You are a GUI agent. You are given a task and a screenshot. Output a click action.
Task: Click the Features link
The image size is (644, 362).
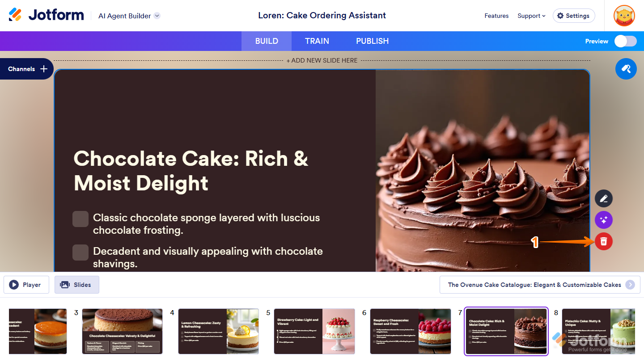496,16
